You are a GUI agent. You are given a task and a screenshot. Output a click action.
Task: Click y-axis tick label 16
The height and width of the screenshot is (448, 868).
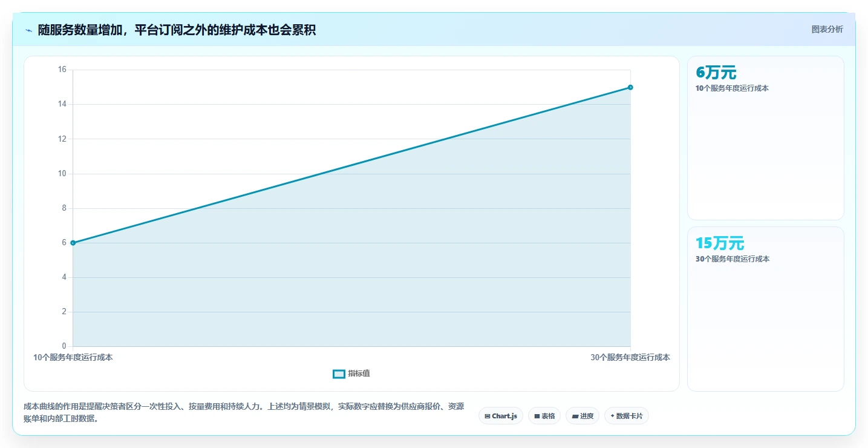point(62,70)
